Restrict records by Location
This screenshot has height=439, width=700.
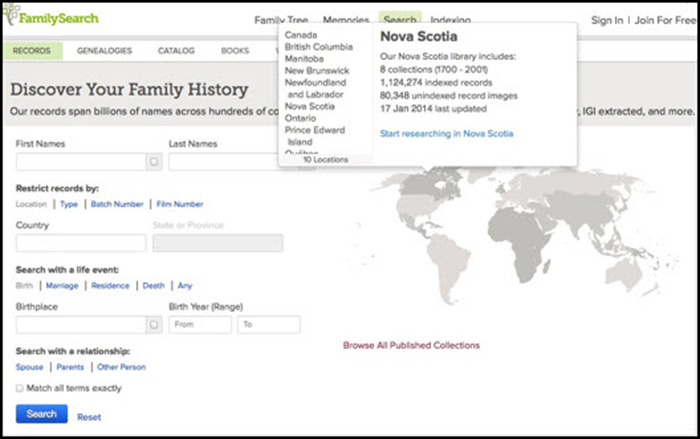pyautogui.click(x=31, y=204)
